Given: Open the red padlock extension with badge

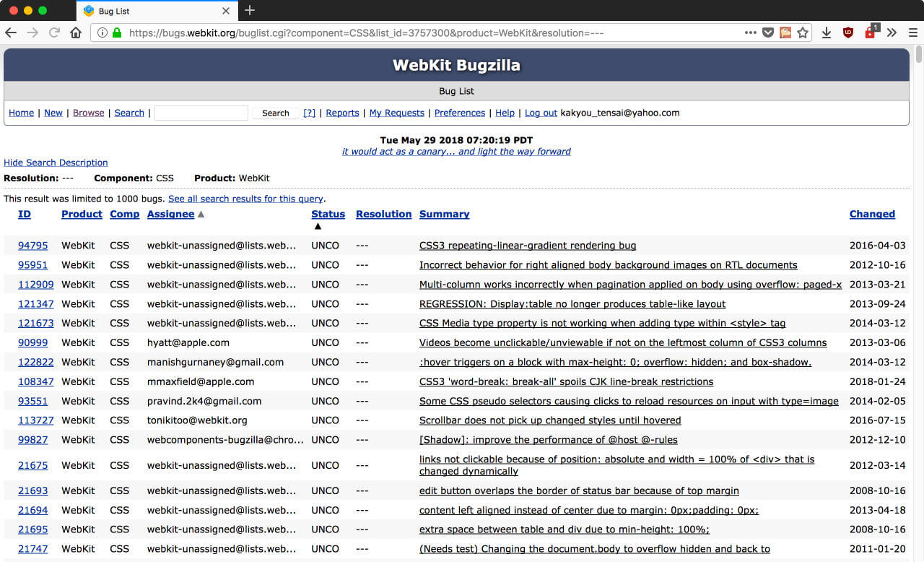Looking at the screenshot, I should 870,33.
